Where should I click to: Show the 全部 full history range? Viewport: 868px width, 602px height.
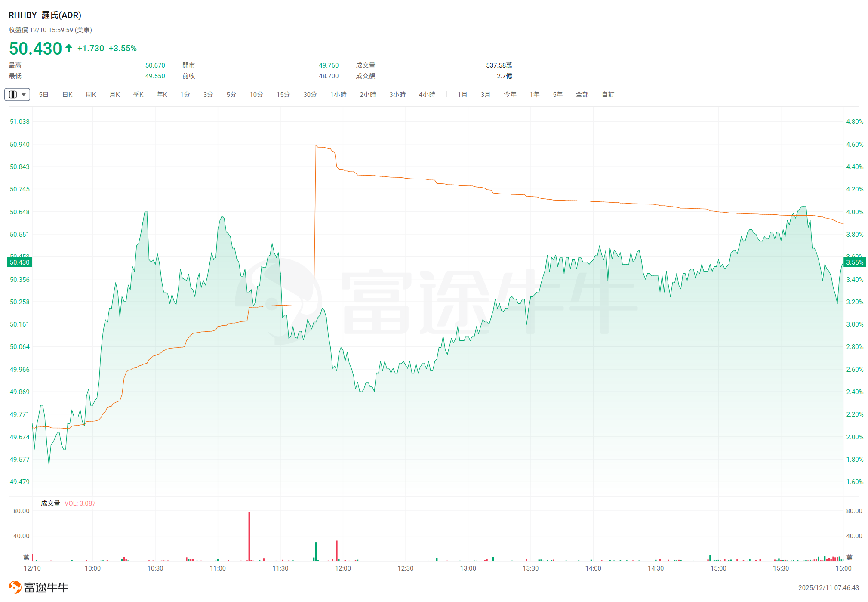coord(582,94)
